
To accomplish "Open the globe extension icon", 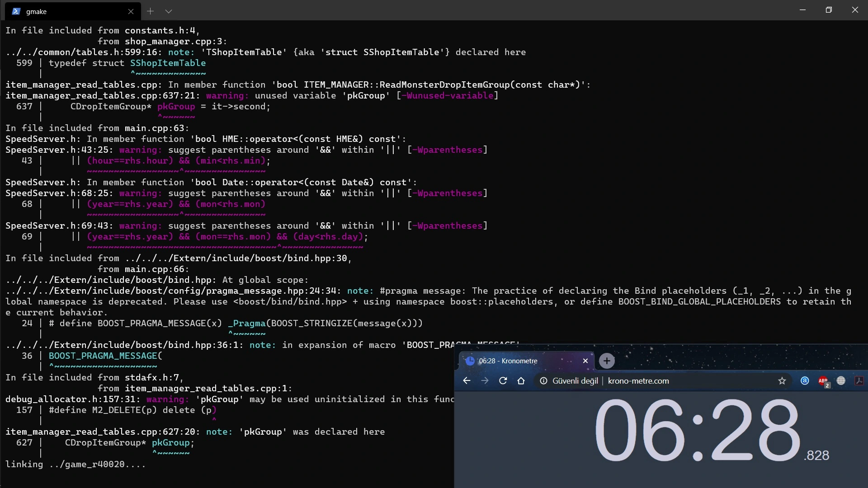I will pos(841,381).
